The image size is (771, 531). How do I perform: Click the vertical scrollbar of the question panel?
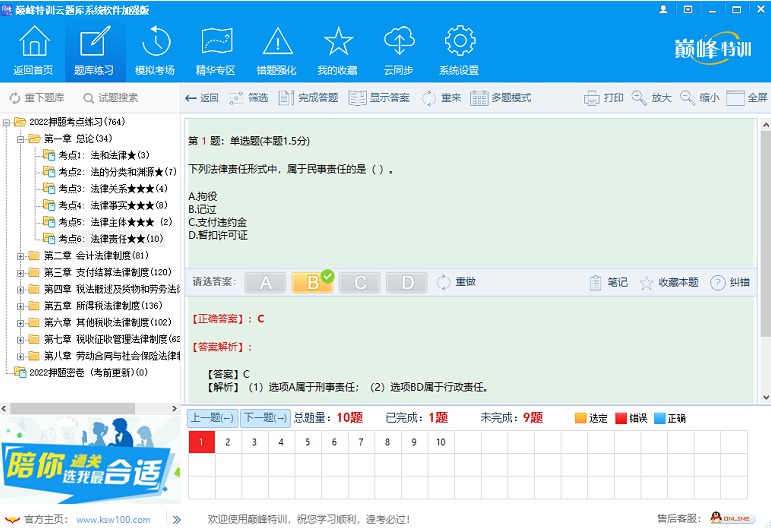[766, 261]
